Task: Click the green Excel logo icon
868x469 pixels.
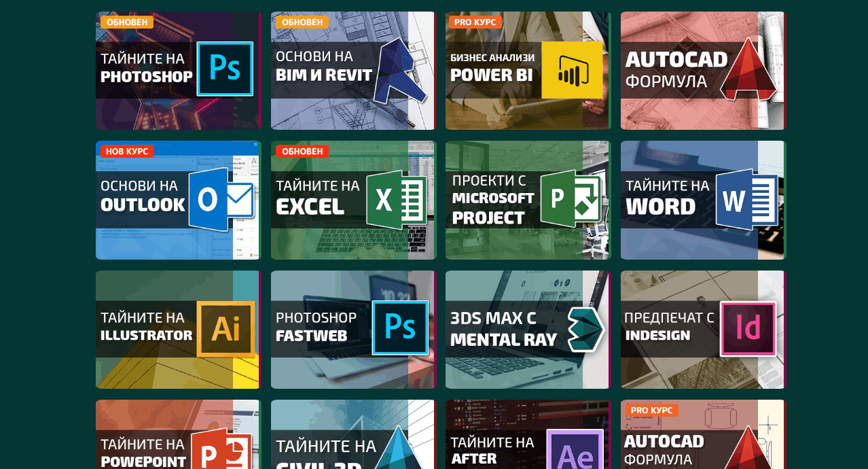Action: tap(397, 200)
